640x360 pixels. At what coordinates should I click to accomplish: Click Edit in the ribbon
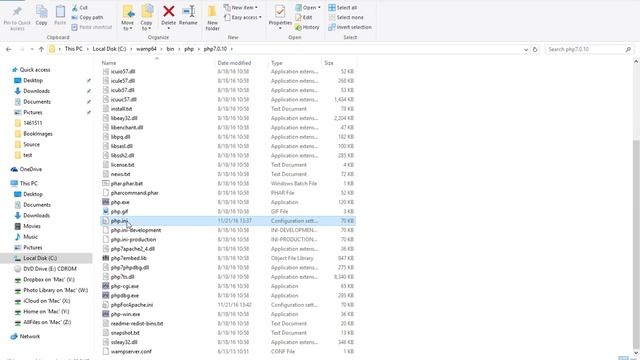point(304,18)
